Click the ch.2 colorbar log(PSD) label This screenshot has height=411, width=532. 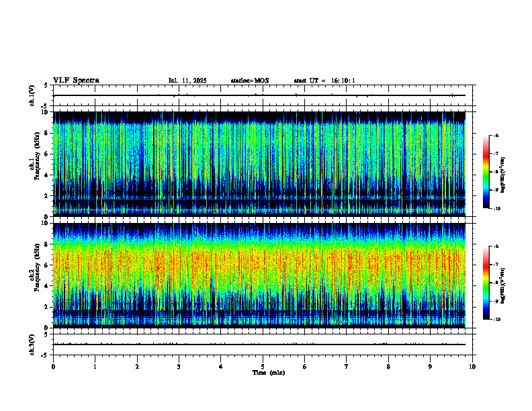point(503,285)
